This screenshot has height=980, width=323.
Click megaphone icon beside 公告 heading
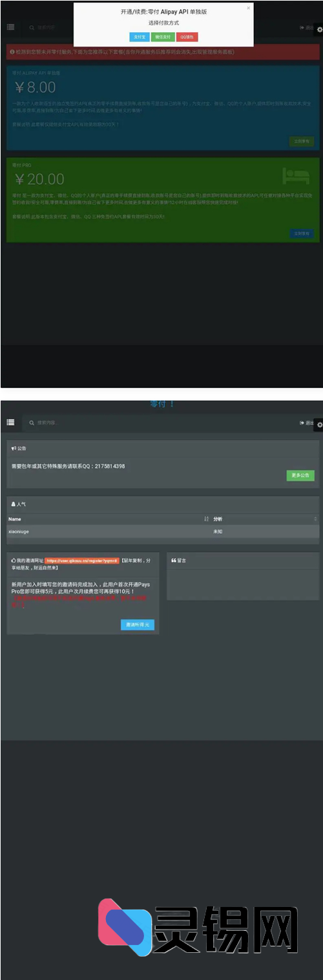click(14, 447)
